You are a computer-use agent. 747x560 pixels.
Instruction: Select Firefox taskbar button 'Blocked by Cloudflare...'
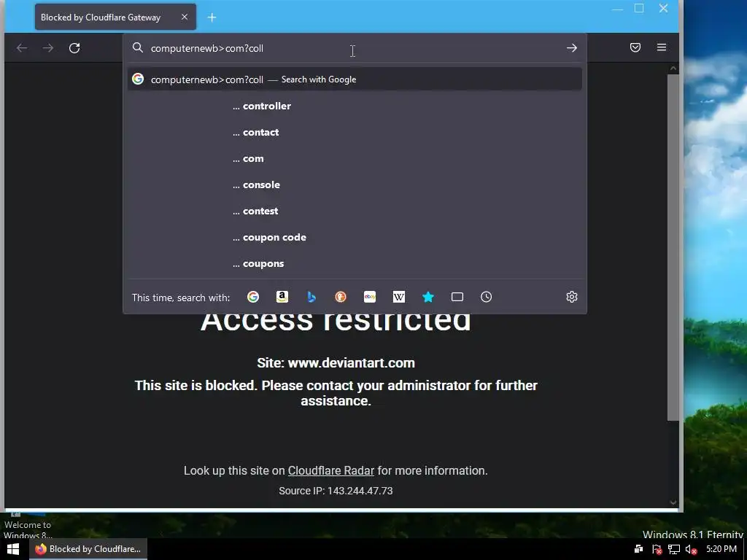click(x=88, y=549)
